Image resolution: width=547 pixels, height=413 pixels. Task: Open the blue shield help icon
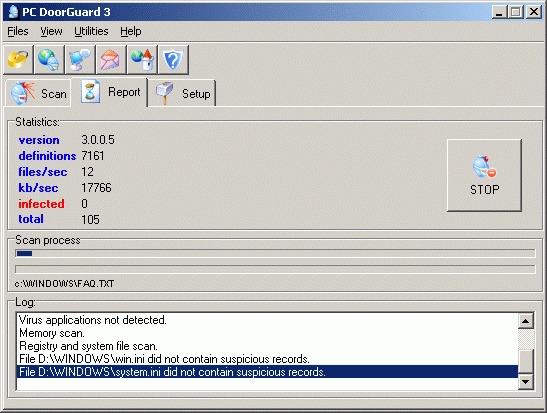[x=173, y=59]
